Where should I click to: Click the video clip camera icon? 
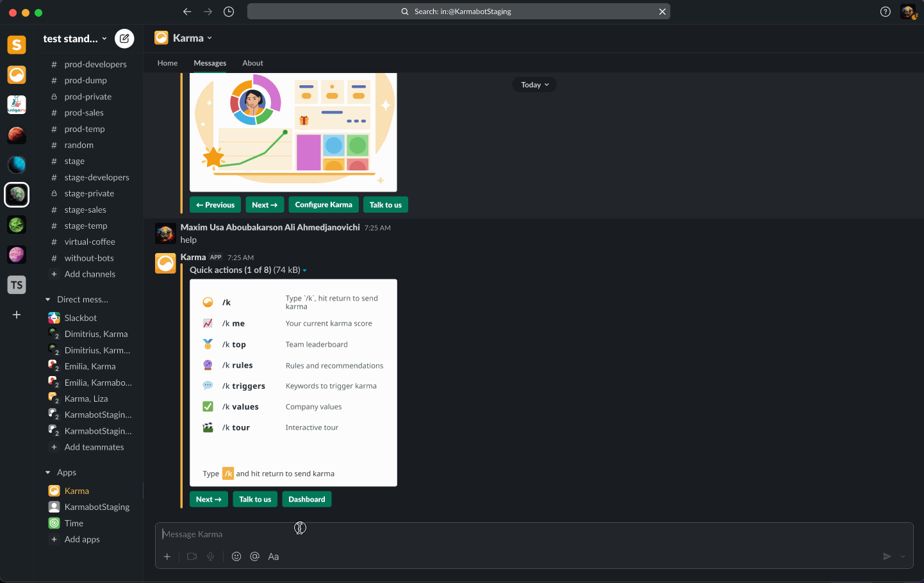[x=192, y=557]
